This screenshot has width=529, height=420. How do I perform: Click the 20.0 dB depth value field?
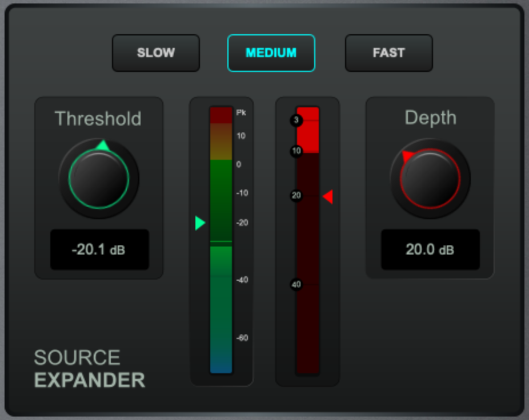tap(430, 249)
